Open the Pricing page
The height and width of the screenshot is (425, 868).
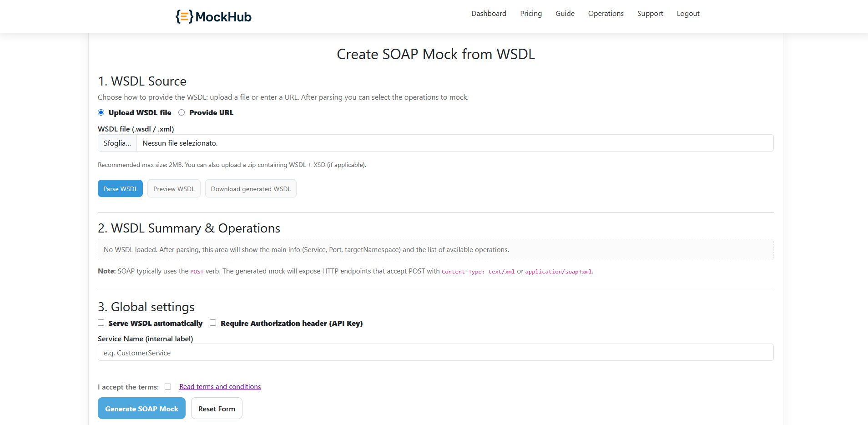[530, 14]
